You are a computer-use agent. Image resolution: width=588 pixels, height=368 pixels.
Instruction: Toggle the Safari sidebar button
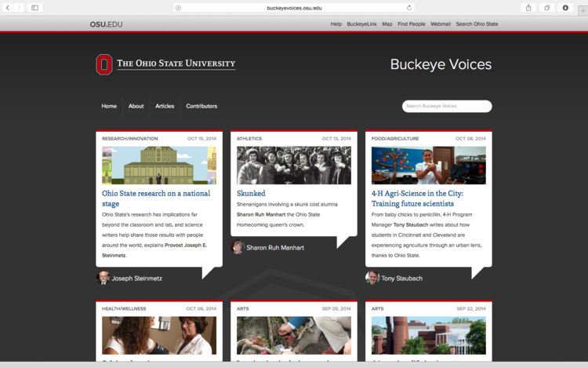(34, 8)
